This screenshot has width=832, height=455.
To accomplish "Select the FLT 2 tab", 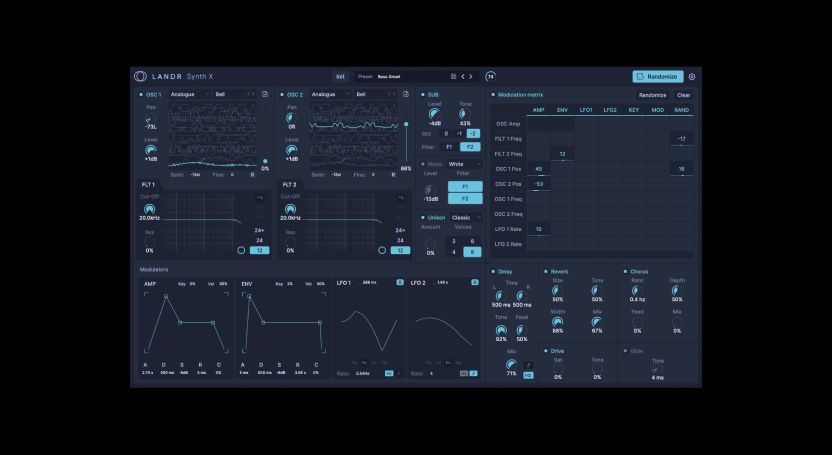I will point(290,185).
